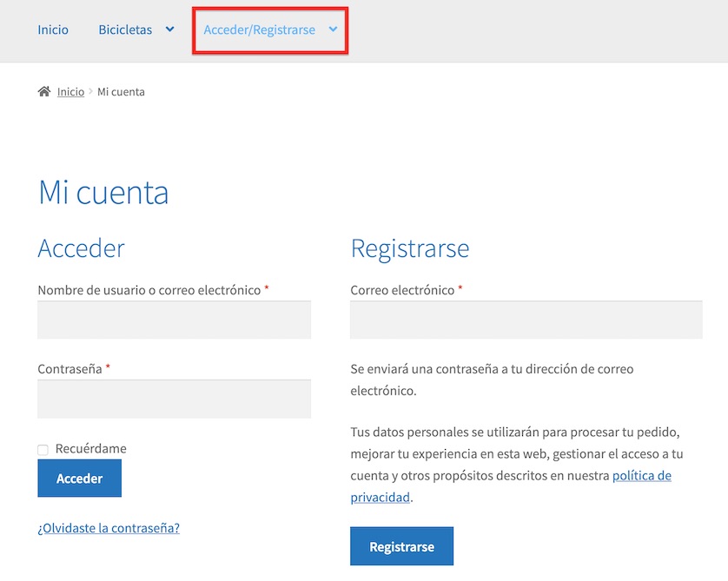
Task: Click the Contraseña password field
Action: tap(174, 399)
